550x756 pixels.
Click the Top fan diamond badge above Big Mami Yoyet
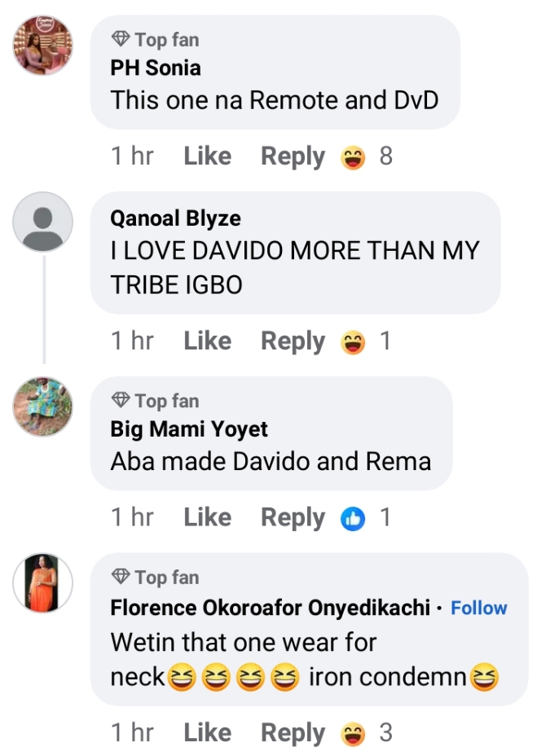[x=121, y=400]
